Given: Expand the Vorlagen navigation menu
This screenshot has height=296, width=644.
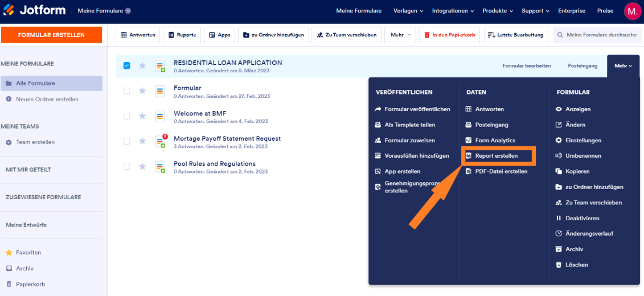Looking at the screenshot, I should coord(408,11).
